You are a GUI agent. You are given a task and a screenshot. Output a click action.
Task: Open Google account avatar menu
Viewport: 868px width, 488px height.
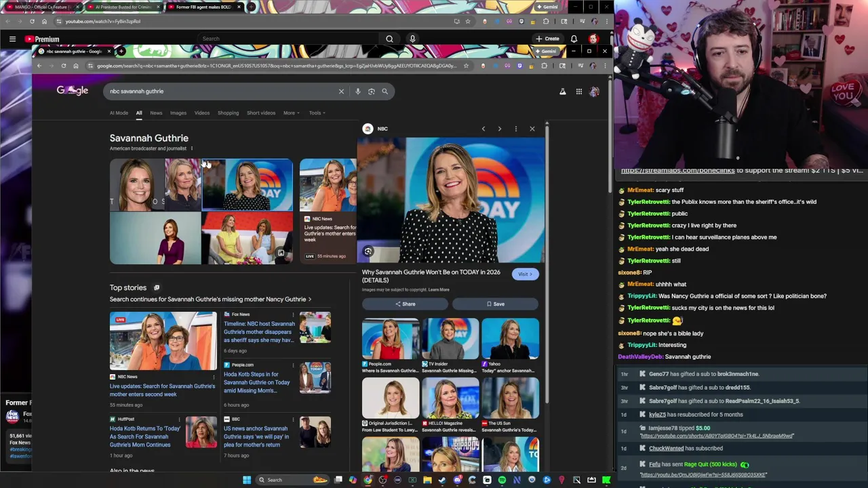pyautogui.click(x=594, y=91)
